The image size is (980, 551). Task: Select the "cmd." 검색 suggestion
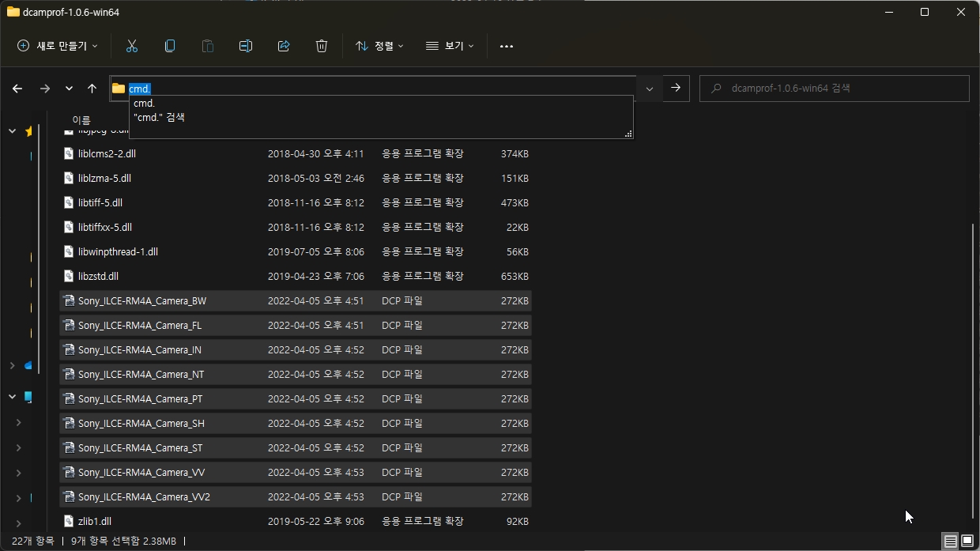point(381,117)
